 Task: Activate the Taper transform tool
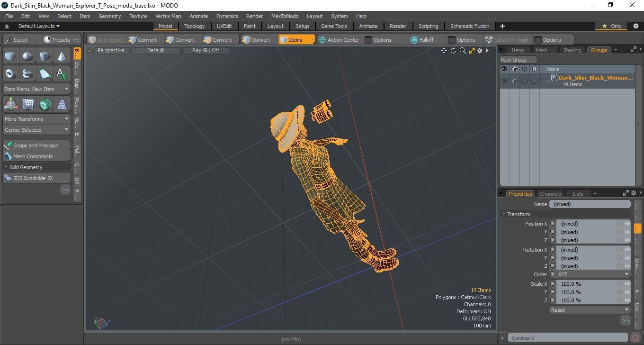[x=62, y=104]
